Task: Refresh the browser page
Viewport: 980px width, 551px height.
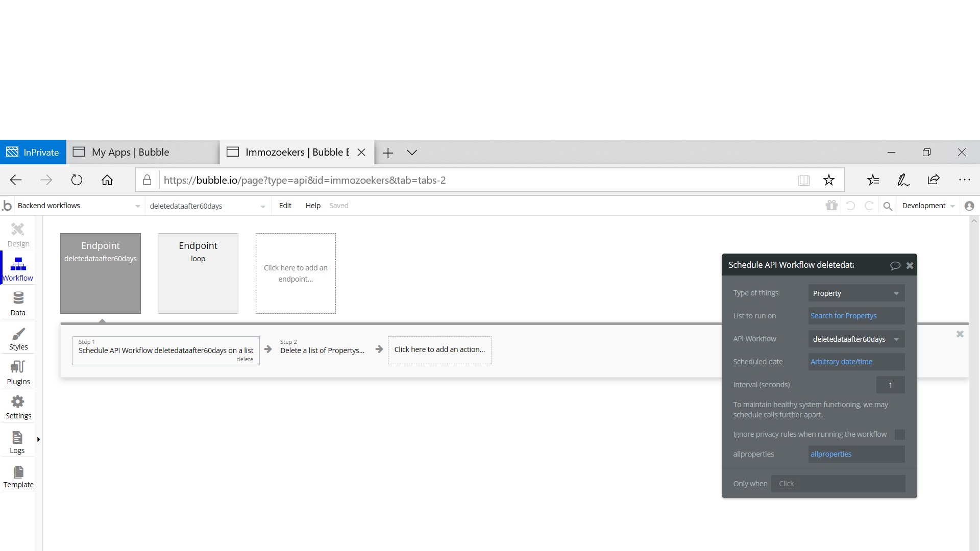Action: tap(77, 180)
